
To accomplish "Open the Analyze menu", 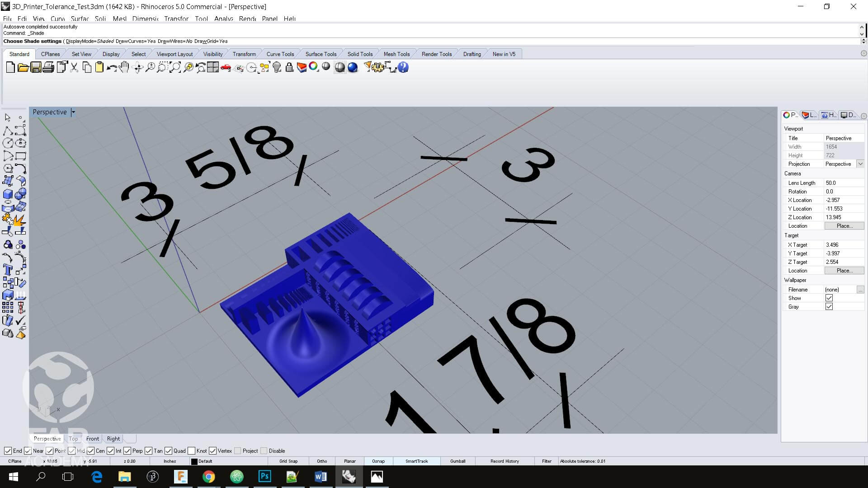I will pos(224,19).
